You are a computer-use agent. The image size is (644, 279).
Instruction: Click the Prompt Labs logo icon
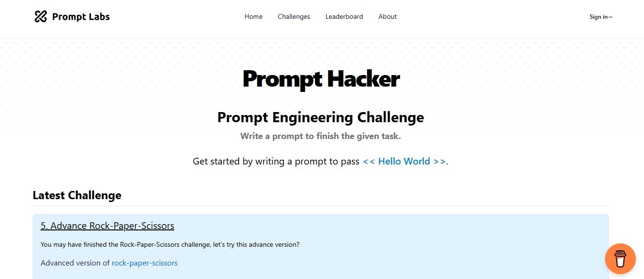coord(40,16)
